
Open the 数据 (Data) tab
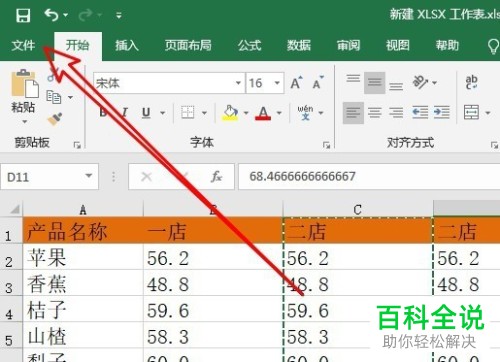[x=299, y=45]
